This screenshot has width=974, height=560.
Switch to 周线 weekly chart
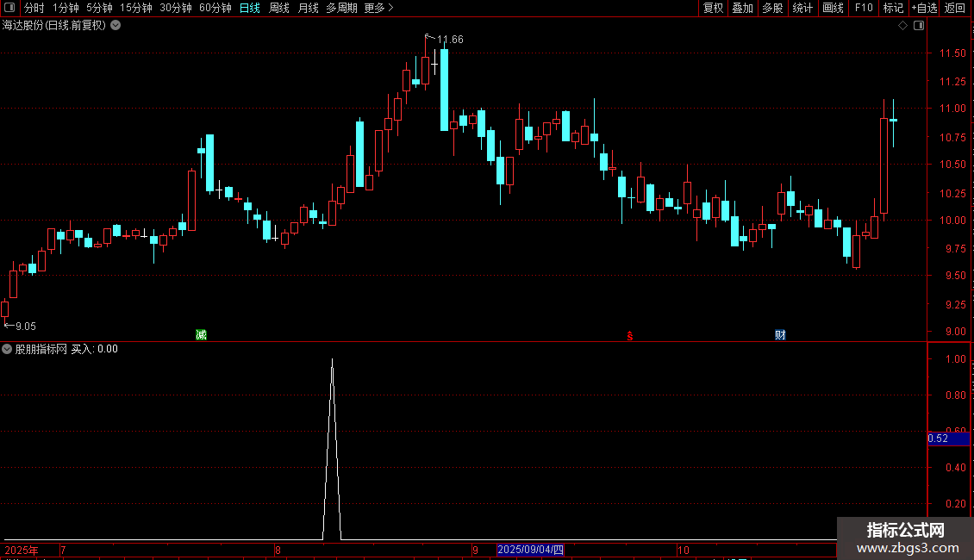(279, 8)
